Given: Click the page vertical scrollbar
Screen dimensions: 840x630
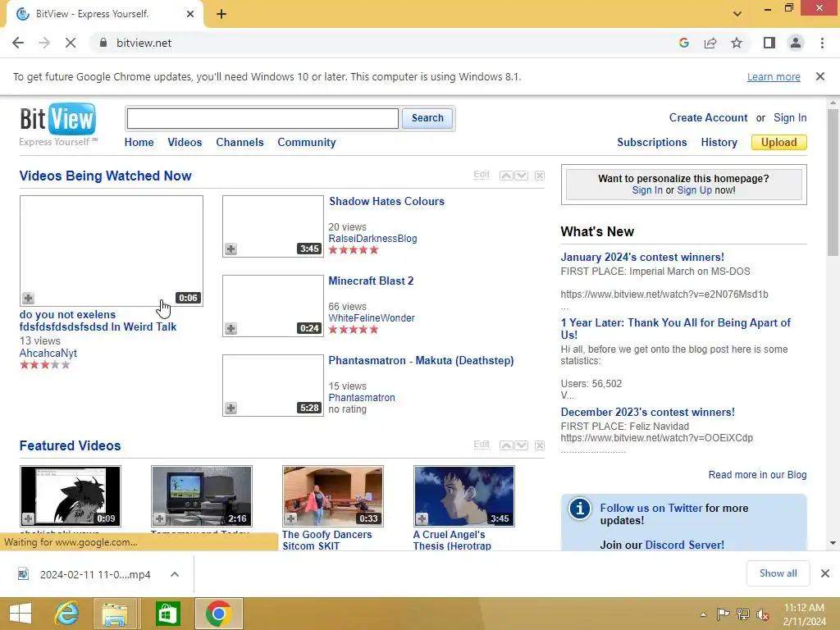Looking at the screenshot, I should tap(833, 182).
